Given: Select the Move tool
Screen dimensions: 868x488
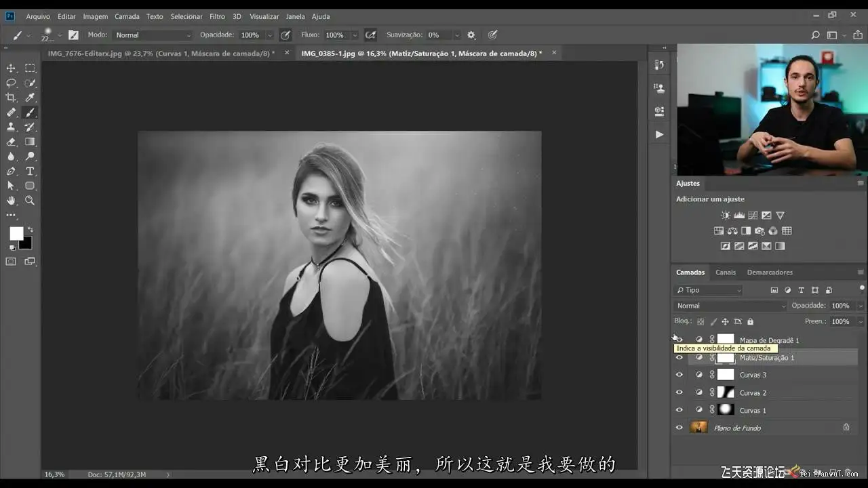Looking at the screenshot, I should tap(11, 68).
